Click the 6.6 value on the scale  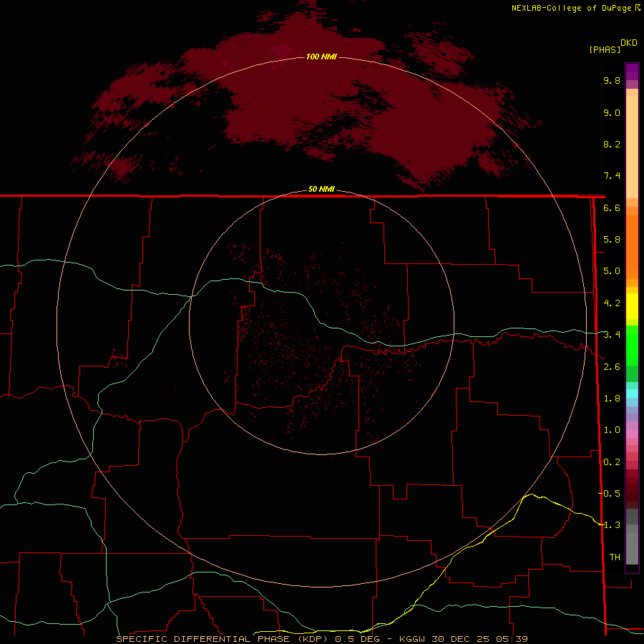[612, 208]
